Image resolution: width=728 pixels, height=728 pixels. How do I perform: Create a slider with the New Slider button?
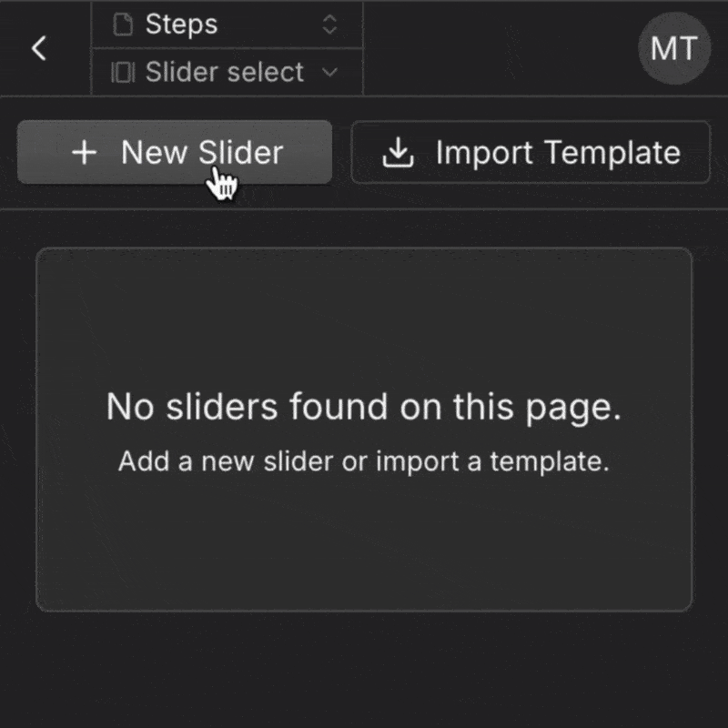175,153
